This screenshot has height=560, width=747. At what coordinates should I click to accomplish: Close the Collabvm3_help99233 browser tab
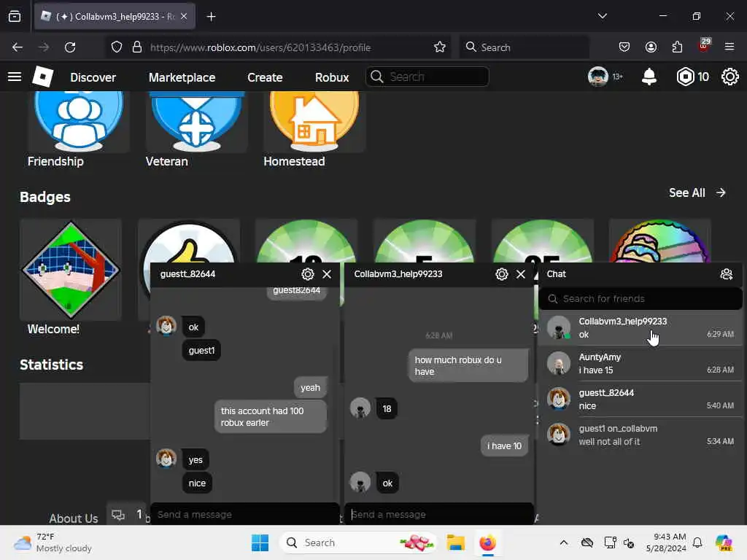click(184, 17)
